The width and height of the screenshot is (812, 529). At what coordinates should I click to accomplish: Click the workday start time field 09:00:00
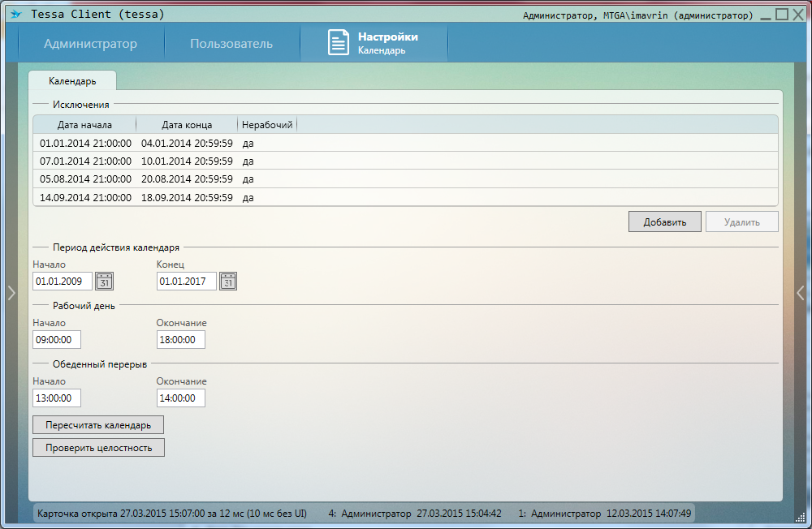(57, 340)
